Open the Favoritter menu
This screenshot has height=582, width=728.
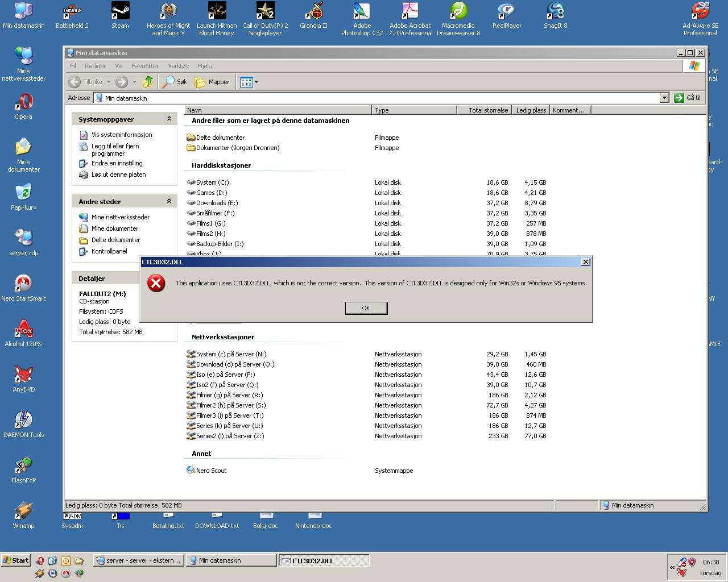coord(145,66)
